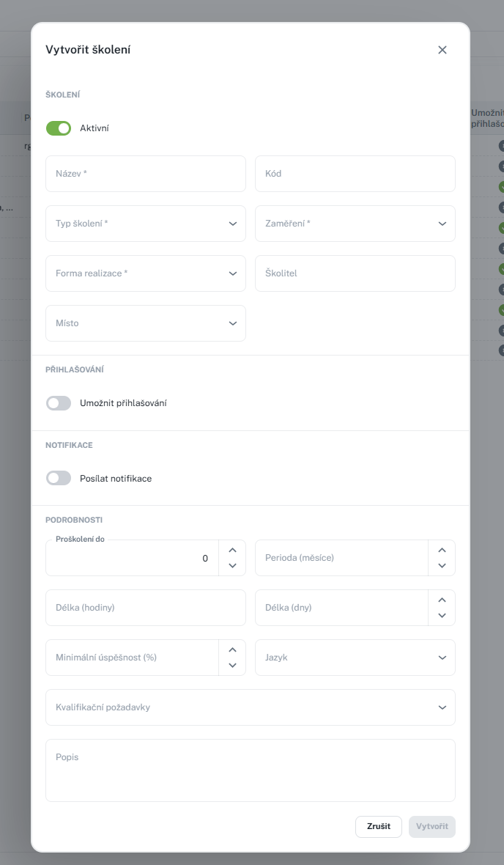504x865 pixels.
Task: Close the Vytvořit školení dialog
Action: (442, 50)
